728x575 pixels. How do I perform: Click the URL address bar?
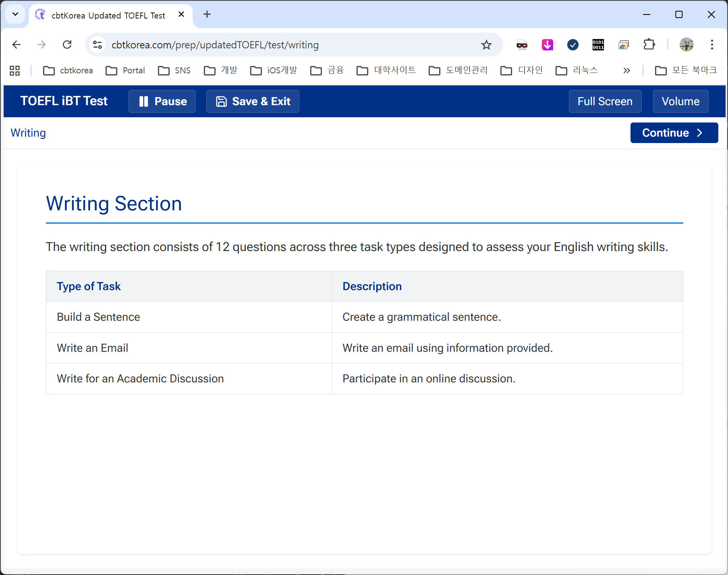point(282,45)
